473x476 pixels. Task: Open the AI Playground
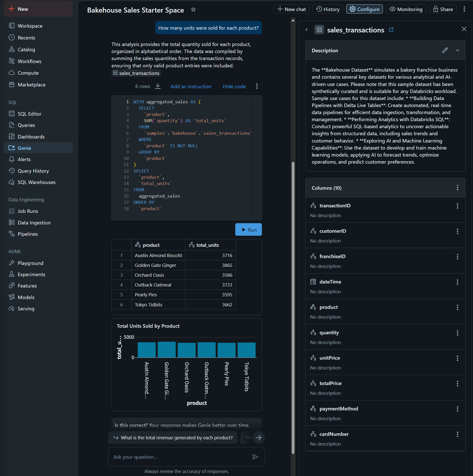click(38, 263)
